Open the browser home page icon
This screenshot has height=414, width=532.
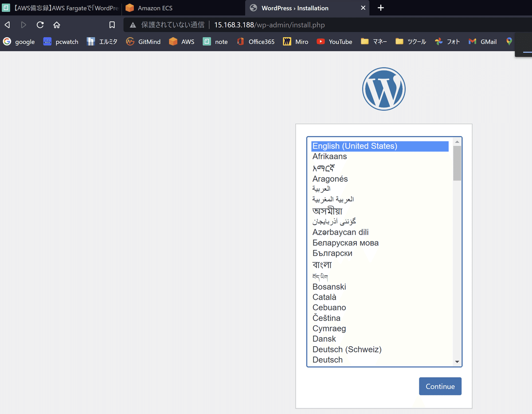click(x=56, y=25)
